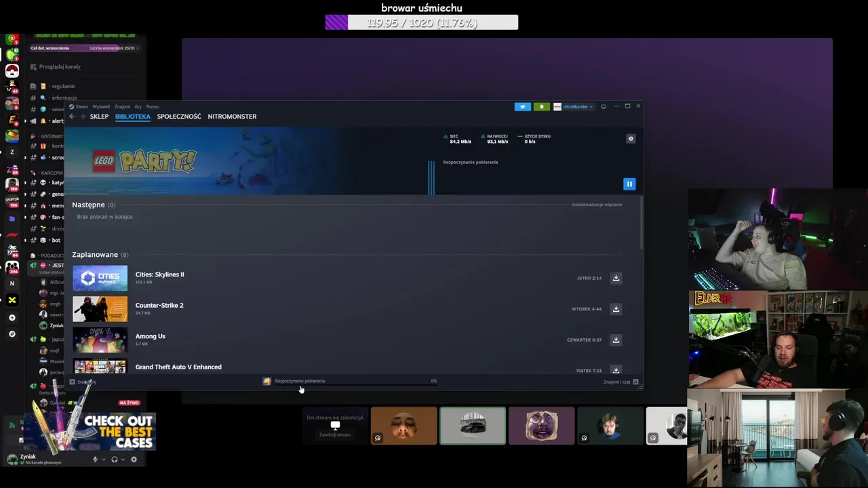Select the bearded glasses avatar stream tile
The image size is (868, 488).
541,426
